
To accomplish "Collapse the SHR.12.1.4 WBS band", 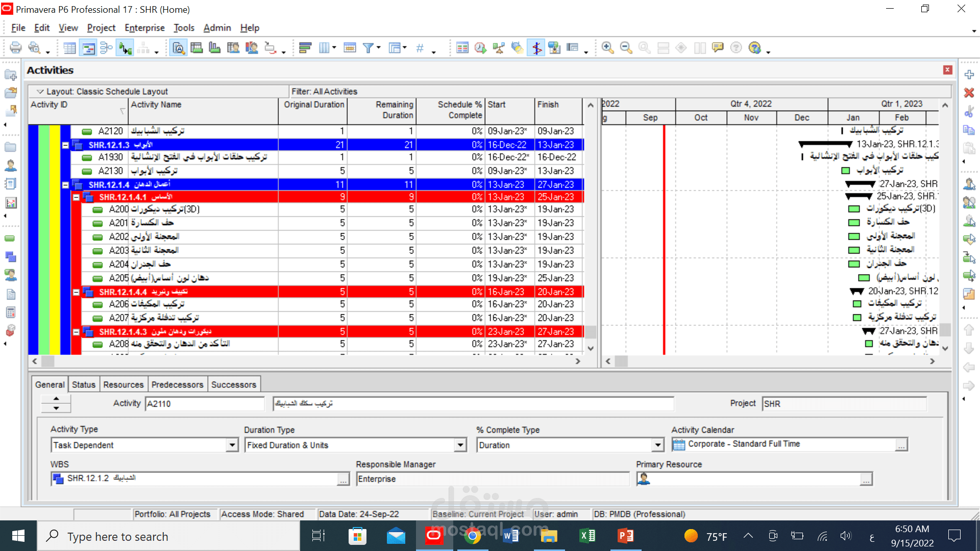I will pos(65,185).
